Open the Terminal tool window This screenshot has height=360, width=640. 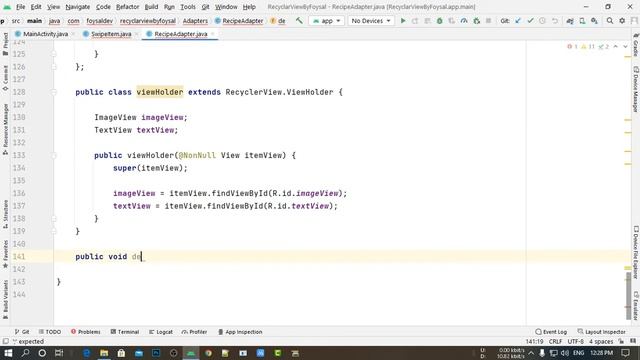click(124, 332)
